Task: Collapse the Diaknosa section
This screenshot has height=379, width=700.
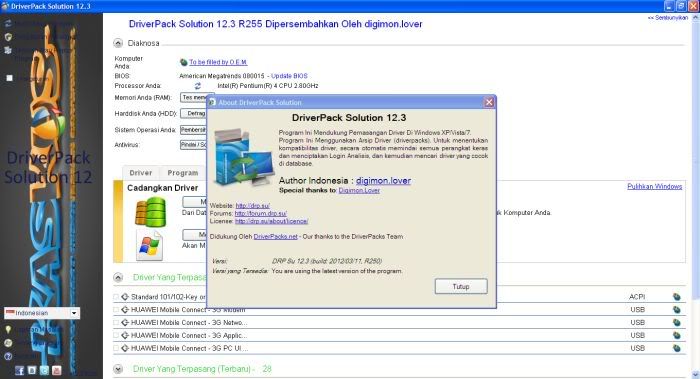Action: click(x=118, y=43)
